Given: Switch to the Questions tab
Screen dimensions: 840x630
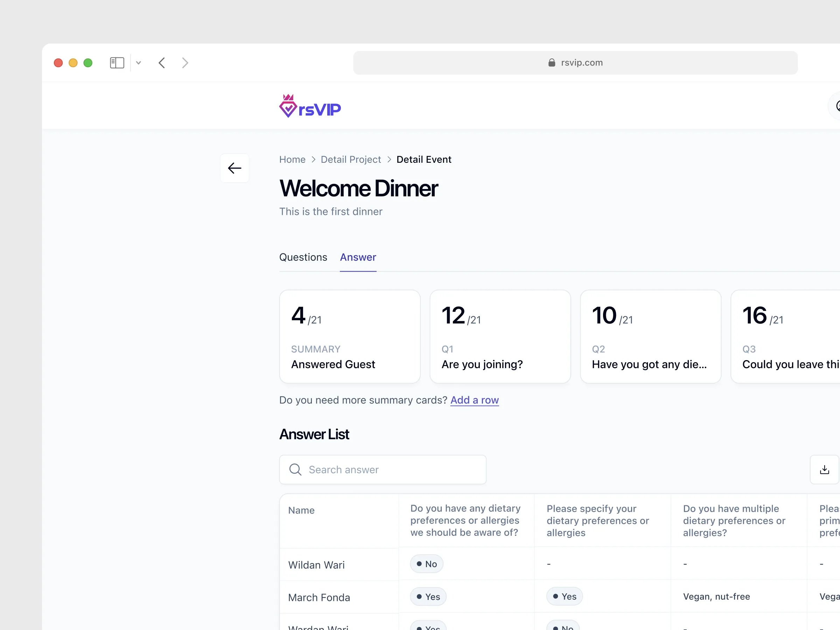Looking at the screenshot, I should [303, 257].
